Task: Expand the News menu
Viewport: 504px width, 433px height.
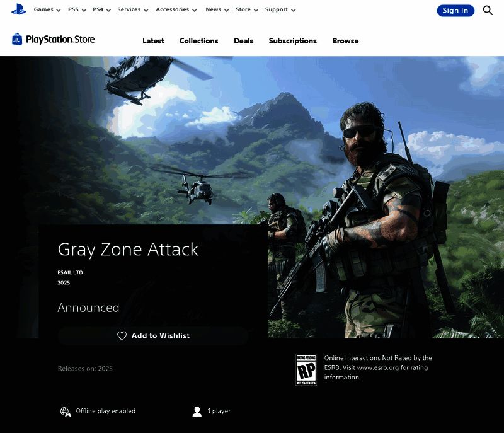Action: [217, 10]
